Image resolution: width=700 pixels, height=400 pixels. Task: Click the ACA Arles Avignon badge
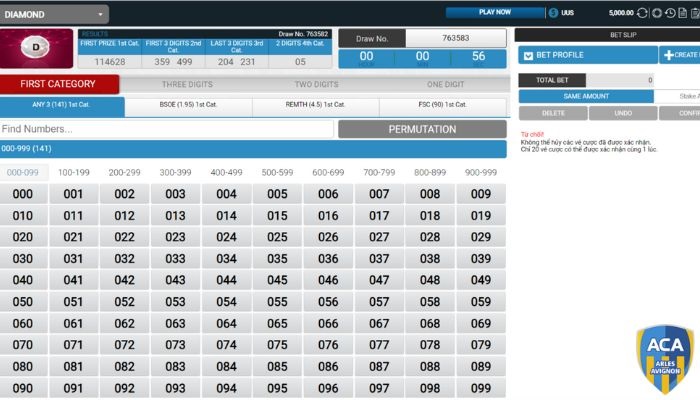663,358
